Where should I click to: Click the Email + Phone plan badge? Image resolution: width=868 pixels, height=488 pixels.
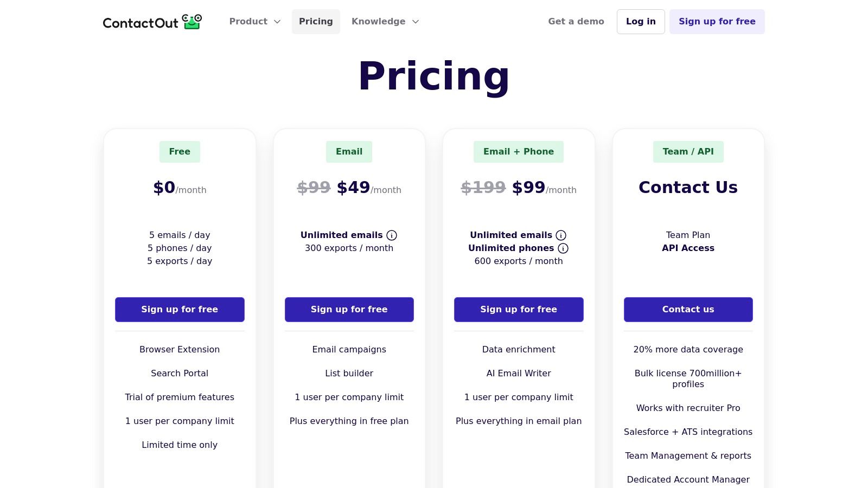(x=519, y=152)
